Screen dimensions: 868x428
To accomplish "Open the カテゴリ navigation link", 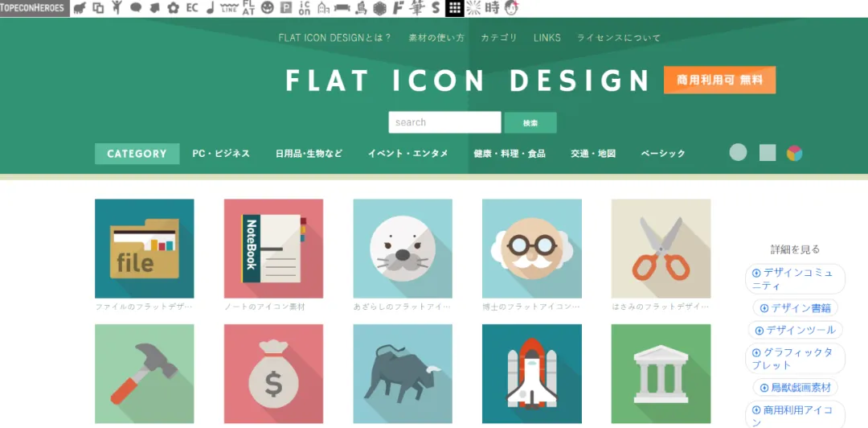I will (499, 38).
